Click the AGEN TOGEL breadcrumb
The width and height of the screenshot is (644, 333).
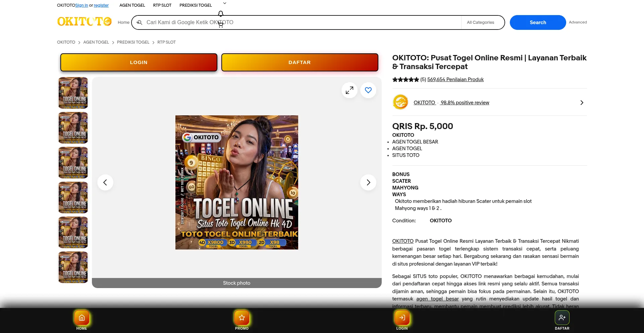96,42
